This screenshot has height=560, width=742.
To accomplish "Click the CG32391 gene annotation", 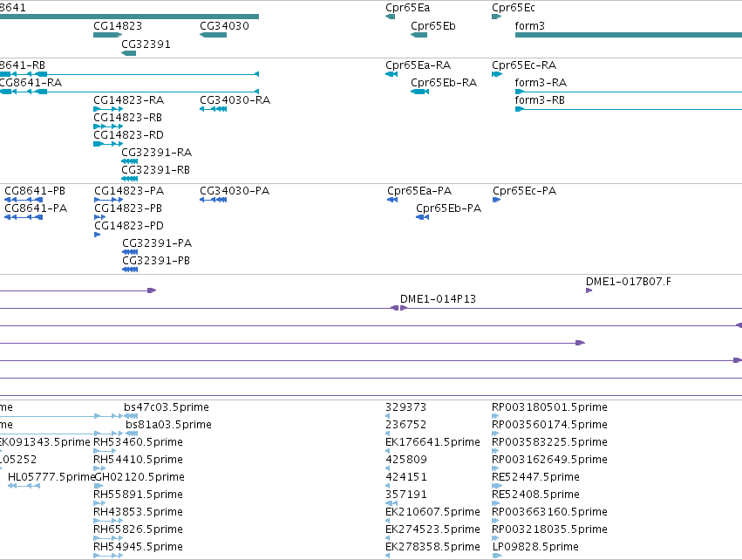I will (129, 53).
